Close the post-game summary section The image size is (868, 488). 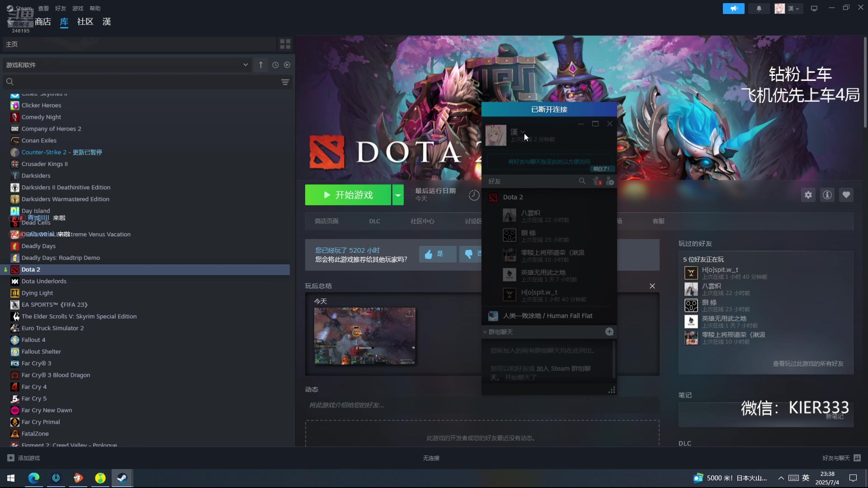point(652,286)
